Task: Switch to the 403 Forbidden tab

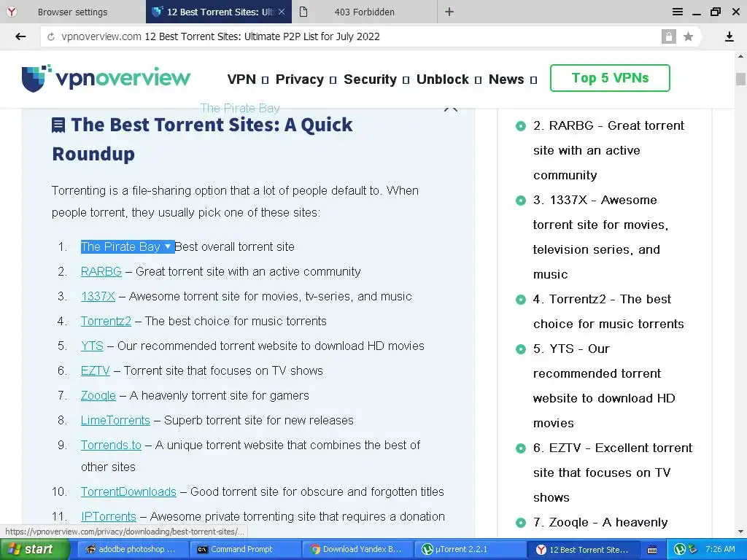Action: [365, 12]
